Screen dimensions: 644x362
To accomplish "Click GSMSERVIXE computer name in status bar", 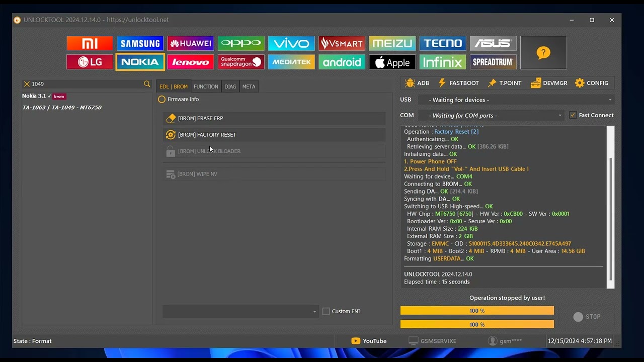I will (x=432, y=341).
